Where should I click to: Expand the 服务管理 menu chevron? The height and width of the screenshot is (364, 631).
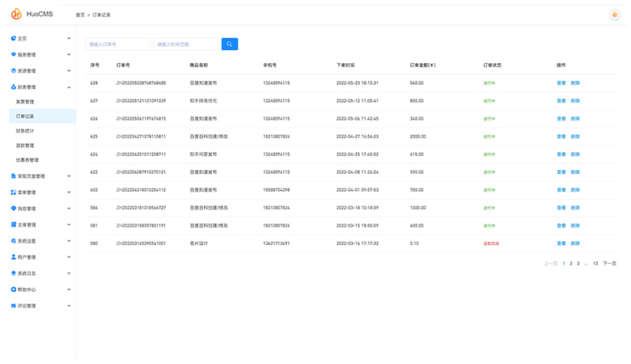69,55
